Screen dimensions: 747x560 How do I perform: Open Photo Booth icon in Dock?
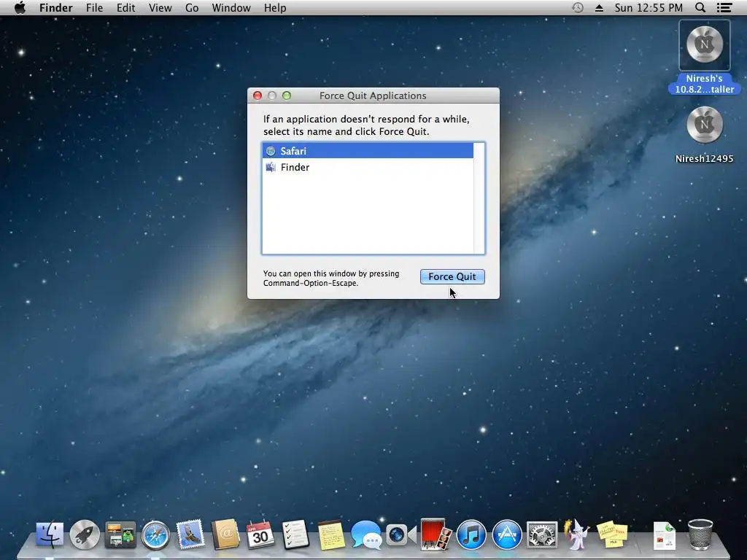click(x=436, y=534)
